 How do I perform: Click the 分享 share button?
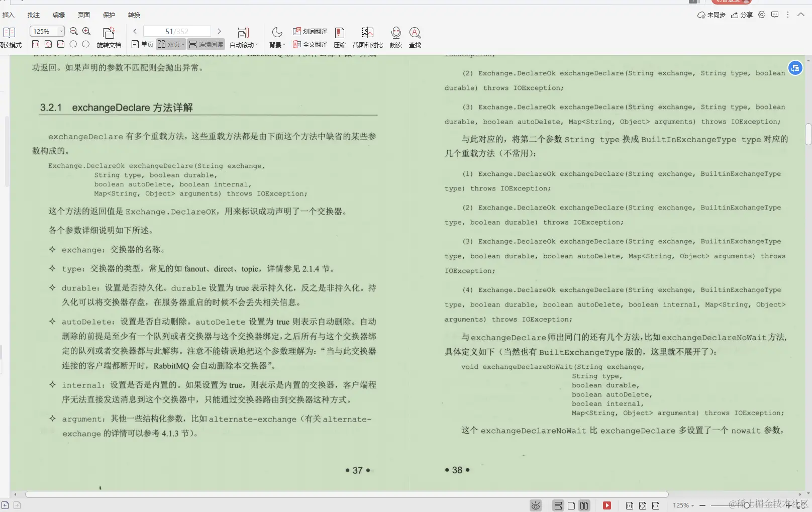741,15
